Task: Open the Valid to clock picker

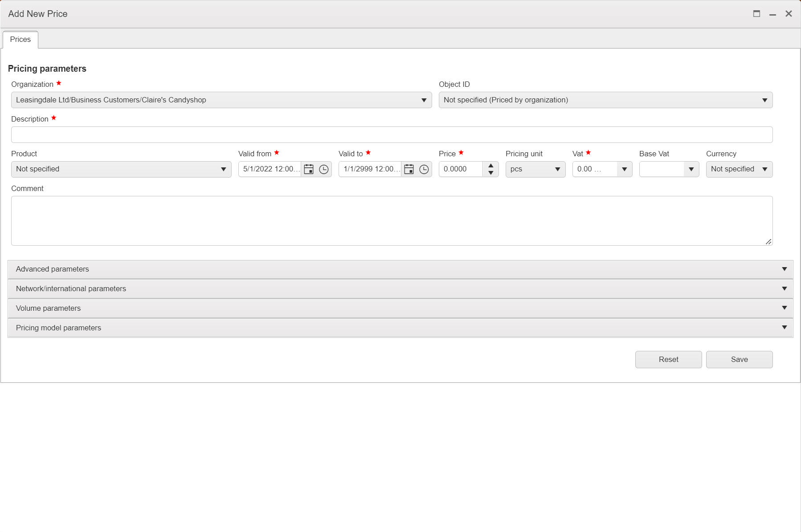Action: (424, 169)
